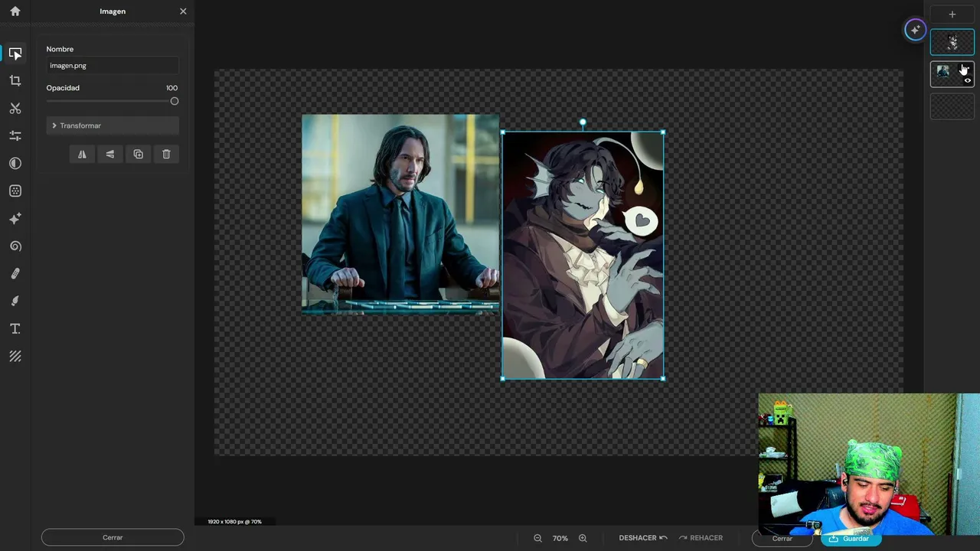Image resolution: width=980 pixels, height=551 pixels.
Task: Select the bandage Retouch tool
Action: [15, 273]
